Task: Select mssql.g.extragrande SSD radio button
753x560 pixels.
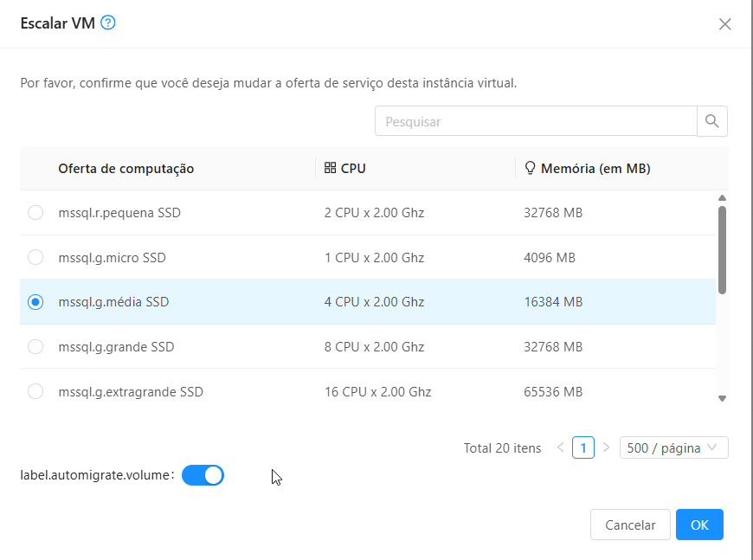Action: pos(35,392)
